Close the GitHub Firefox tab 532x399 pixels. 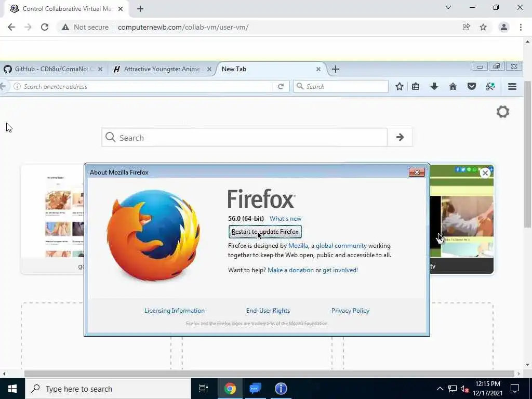pos(100,69)
